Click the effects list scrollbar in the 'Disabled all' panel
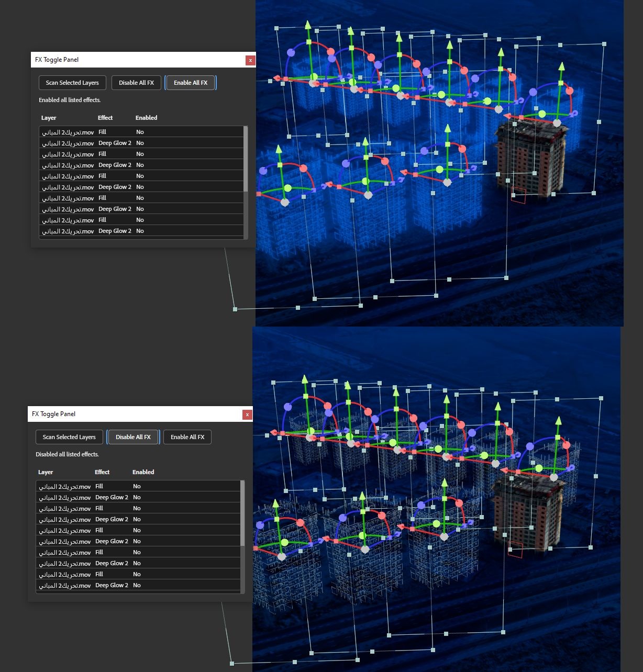The image size is (643, 672). click(242, 513)
